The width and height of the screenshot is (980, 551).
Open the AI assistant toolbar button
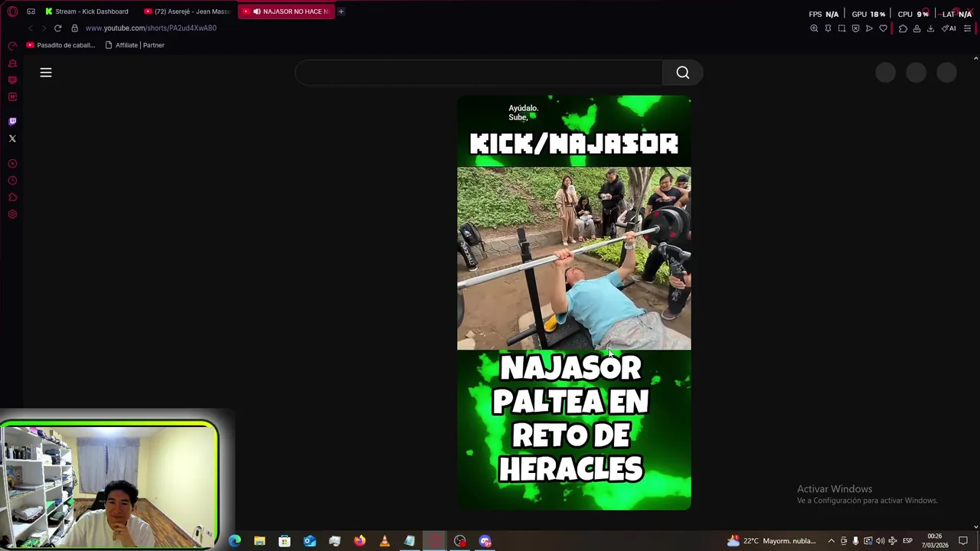(x=949, y=28)
